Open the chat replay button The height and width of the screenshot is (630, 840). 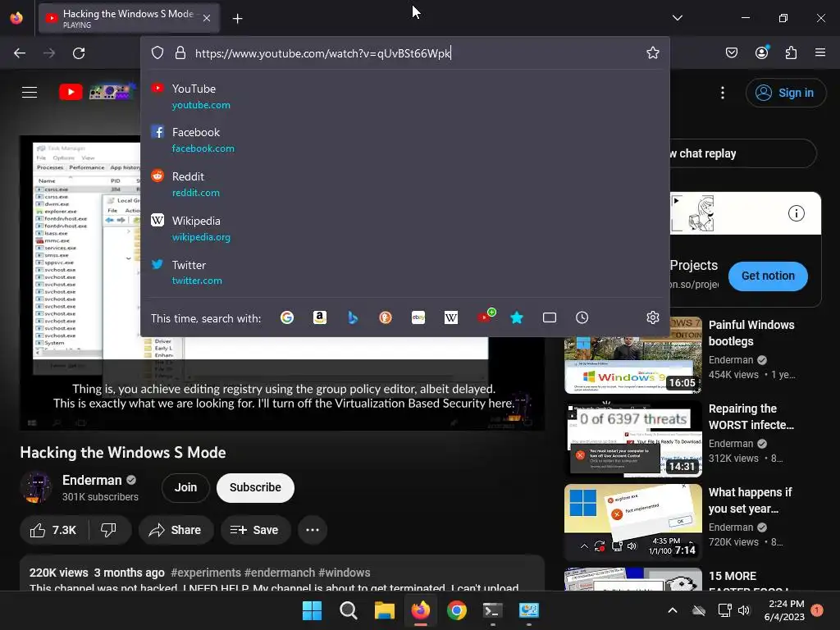742,153
